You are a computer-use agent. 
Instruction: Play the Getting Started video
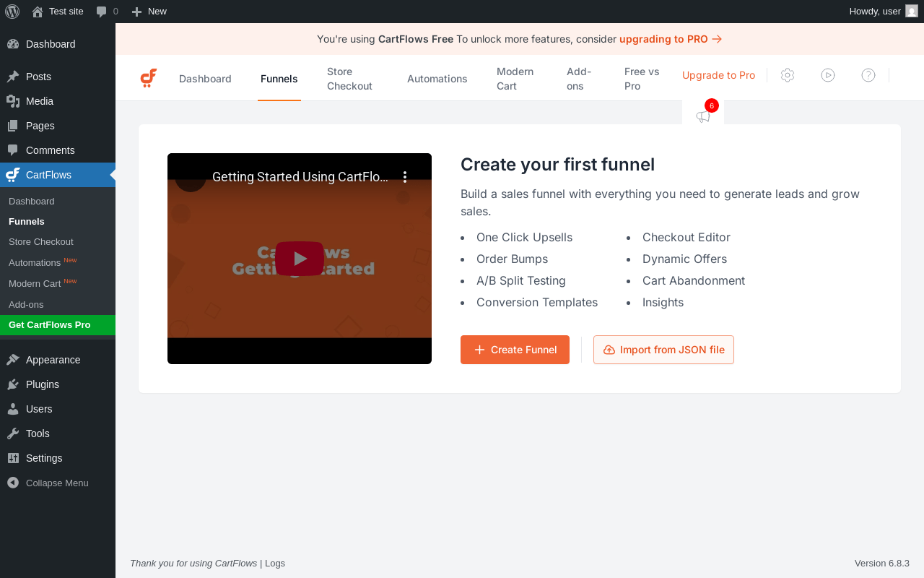(300, 259)
